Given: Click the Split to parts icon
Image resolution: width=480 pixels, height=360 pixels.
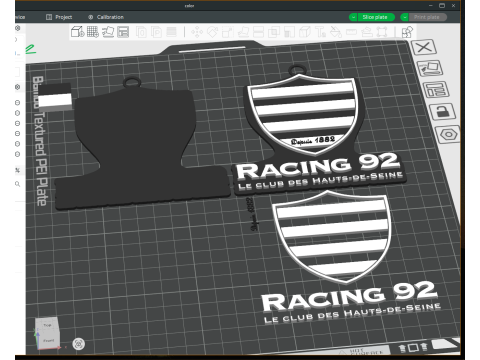Looking at the screenshot, I should (156, 32).
